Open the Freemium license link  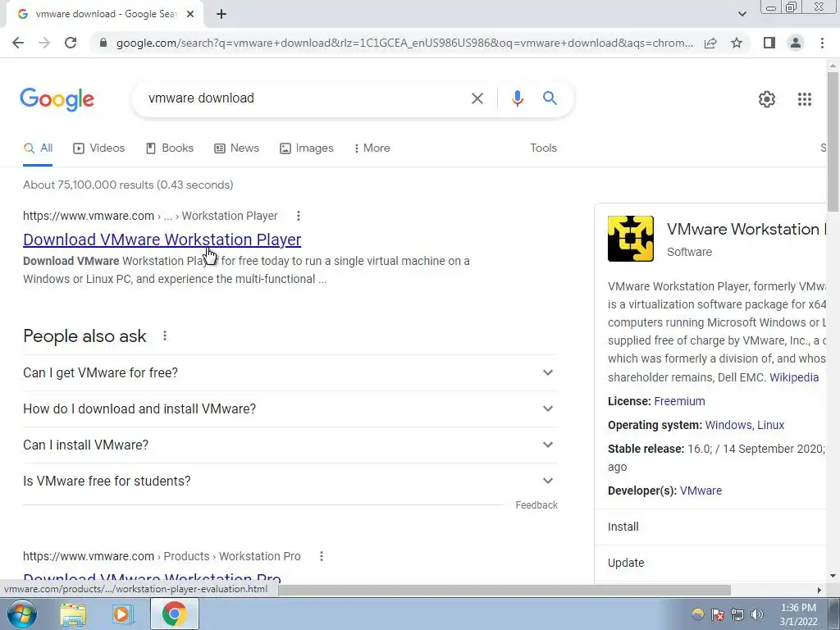[x=679, y=401]
